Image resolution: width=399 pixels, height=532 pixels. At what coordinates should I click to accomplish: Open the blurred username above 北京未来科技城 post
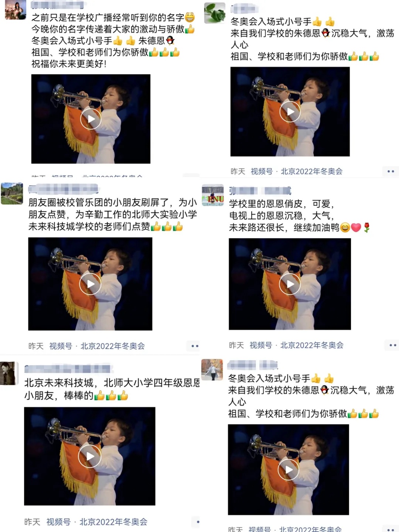click(68, 369)
